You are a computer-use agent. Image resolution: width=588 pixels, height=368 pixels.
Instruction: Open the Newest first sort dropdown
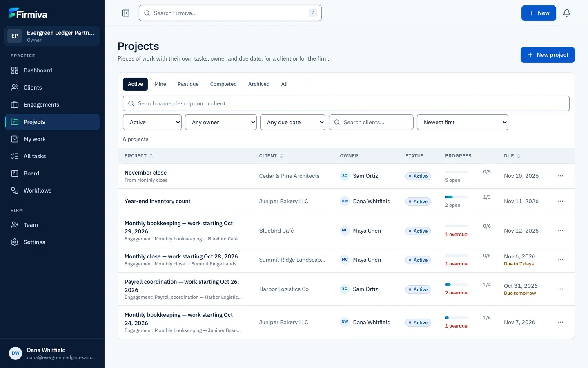click(x=463, y=122)
